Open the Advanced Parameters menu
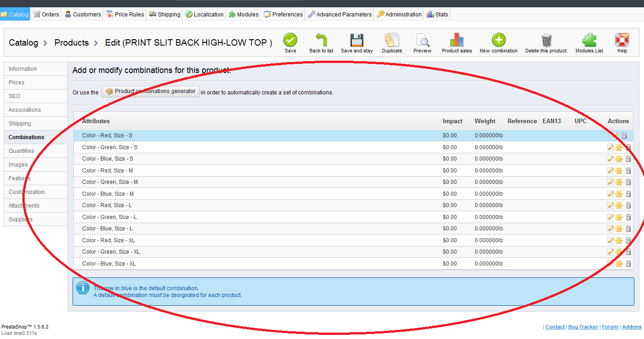Viewport: 644px width, 339px height. pyautogui.click(x=340, y=14)
